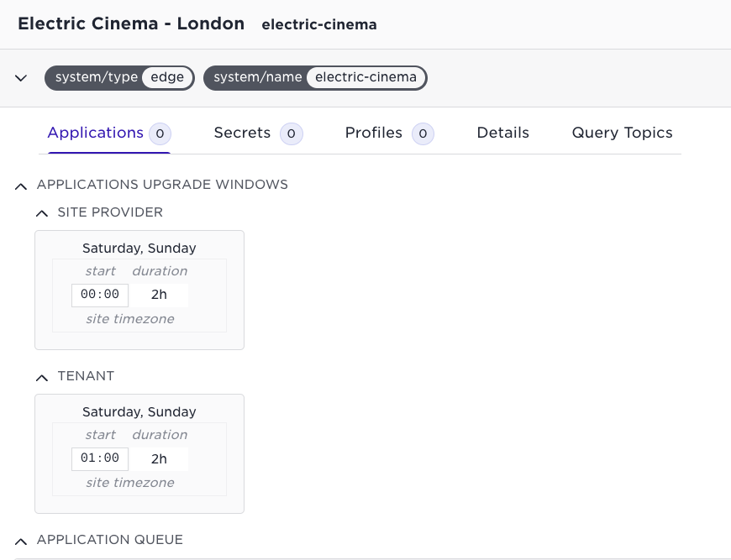
Task: Click the system/type edge tag
Action: (x=119, y=77)
